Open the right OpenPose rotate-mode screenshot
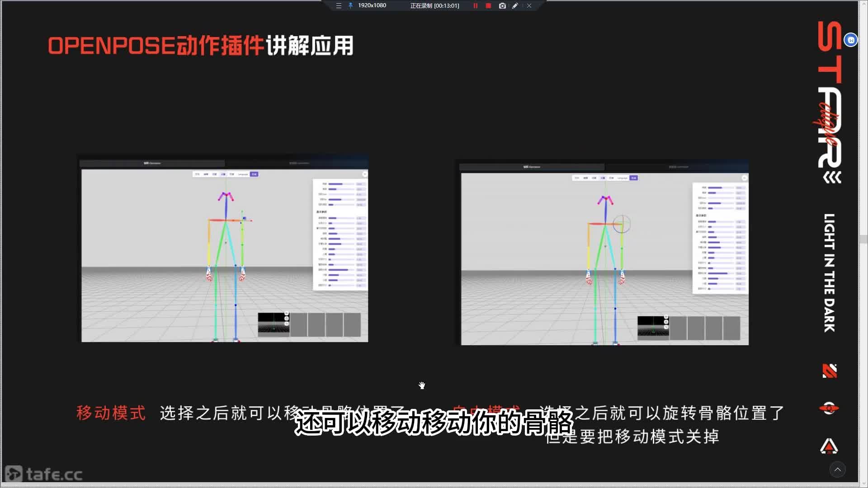Image resolution: width=868 pixels, height=488 pixels. 601,252
